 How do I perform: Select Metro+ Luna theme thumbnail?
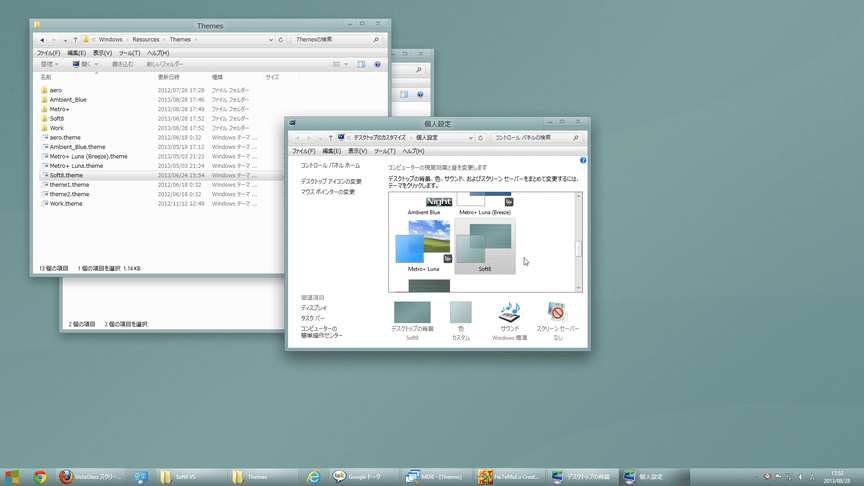click(x=423, y=246)
